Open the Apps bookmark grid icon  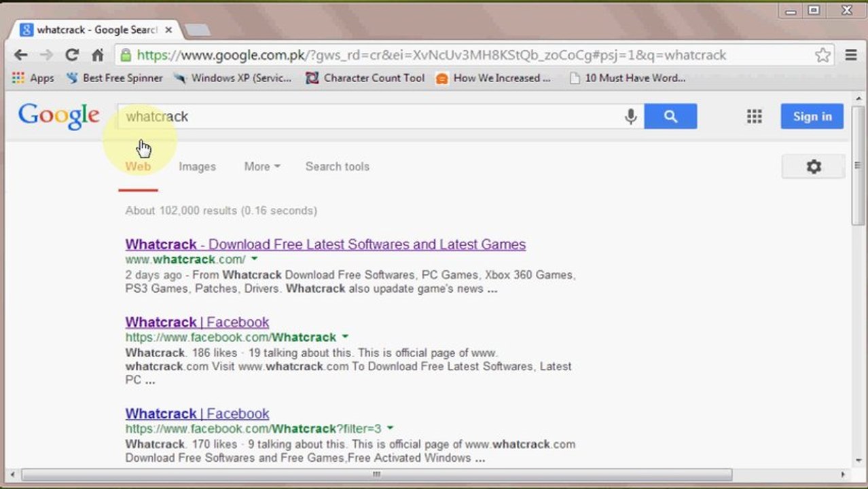[18, 78]
